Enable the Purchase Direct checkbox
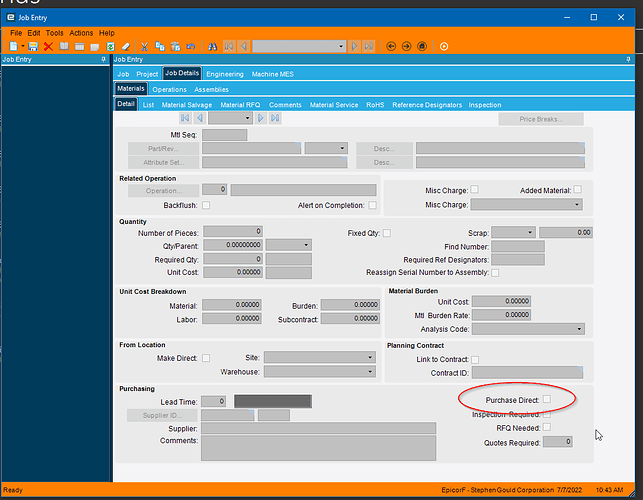643x500 pixels. click(x=547, y=399)
